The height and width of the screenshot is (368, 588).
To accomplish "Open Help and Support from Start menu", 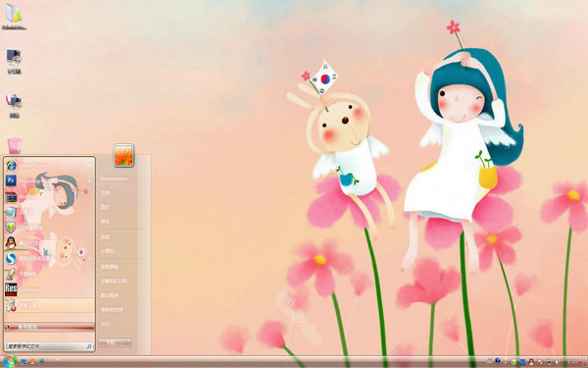I will click(112, 309).
